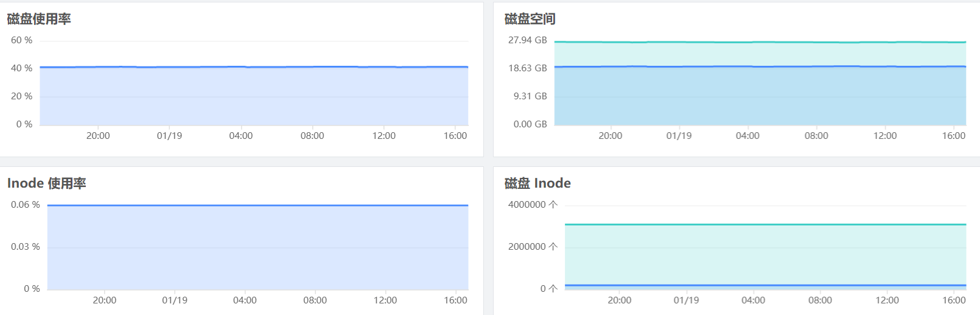
Task: Click the green line in 磁盘空间 chart
Action: (760, 42)
